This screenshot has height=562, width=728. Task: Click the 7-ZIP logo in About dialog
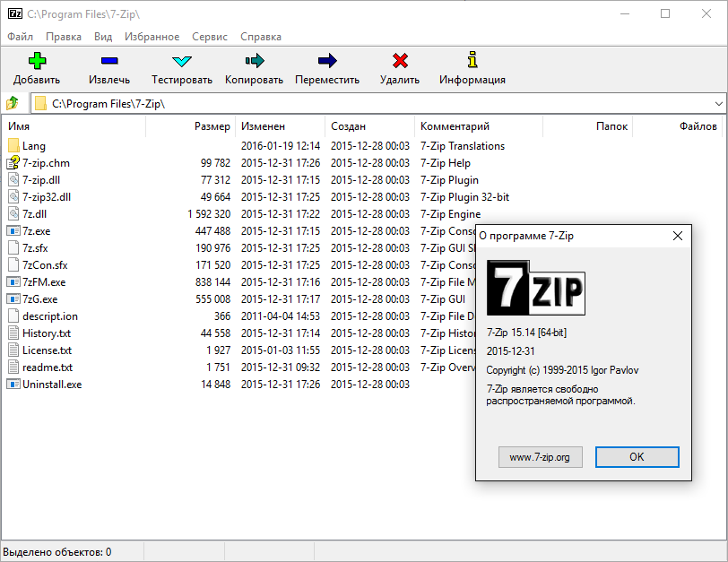click(x=536, y=288)
